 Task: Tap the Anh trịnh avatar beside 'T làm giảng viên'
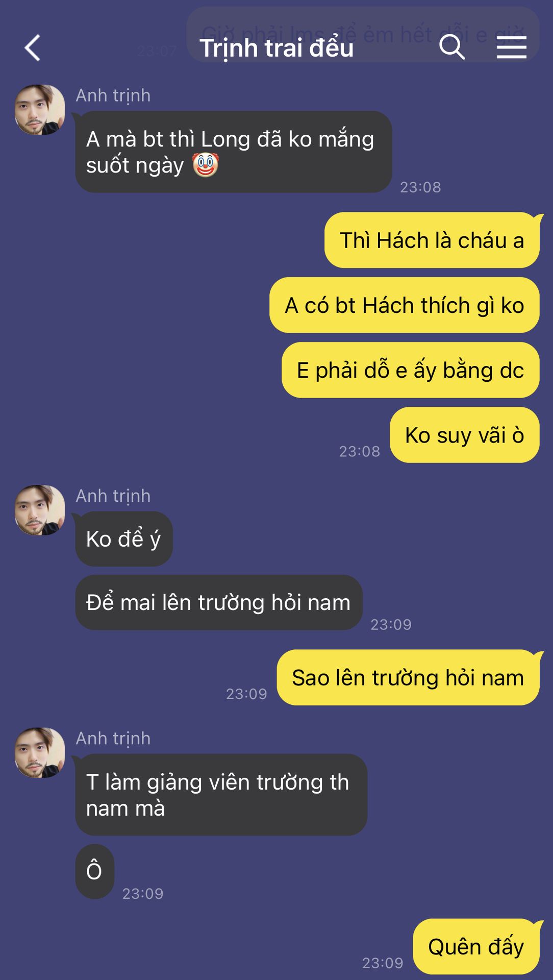(40, 752)
